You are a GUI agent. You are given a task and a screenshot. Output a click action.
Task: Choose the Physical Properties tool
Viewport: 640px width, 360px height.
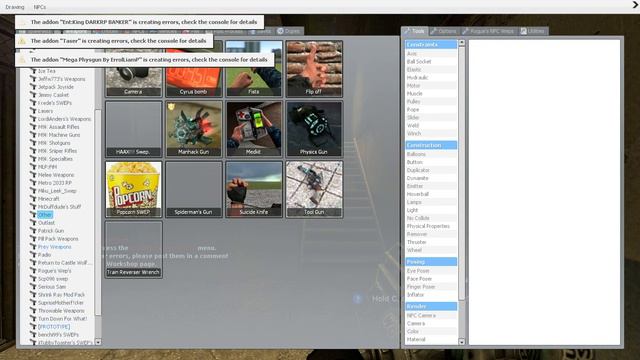(428, 226)
